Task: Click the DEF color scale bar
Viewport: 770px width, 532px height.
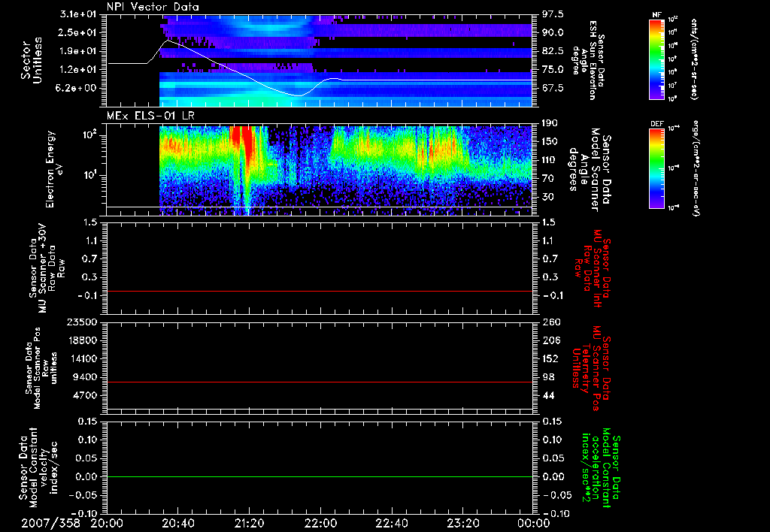Action: click(x=657, y=168)
